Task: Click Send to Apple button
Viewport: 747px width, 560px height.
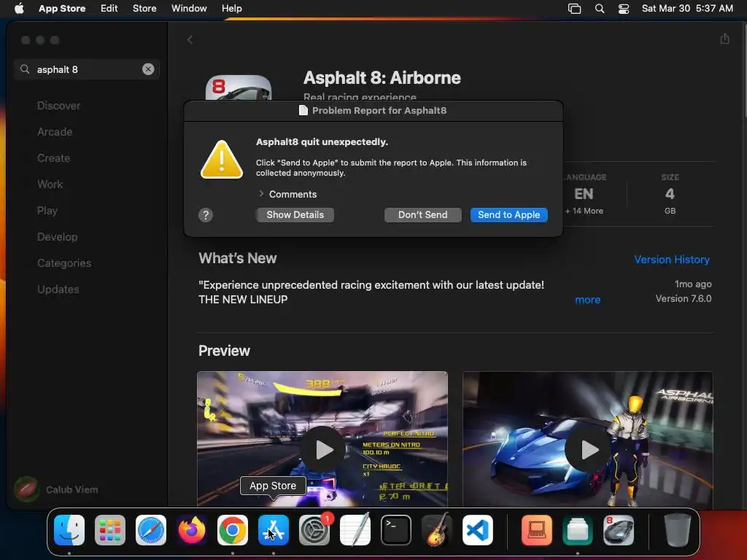Action: [x=508, y=215]
